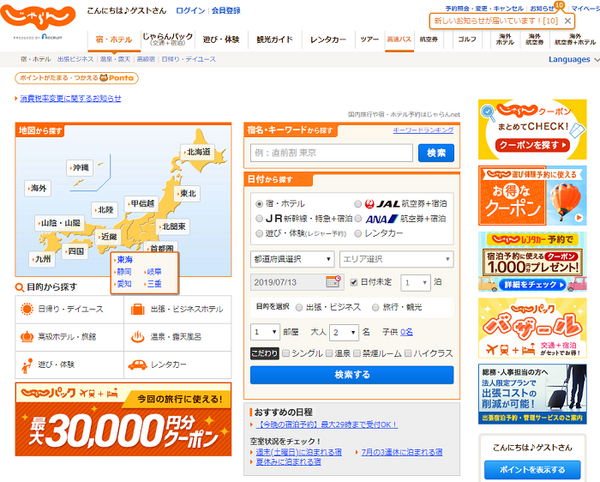Click the Ponta points badge
The image size is (600, 482).
[77, 78]
